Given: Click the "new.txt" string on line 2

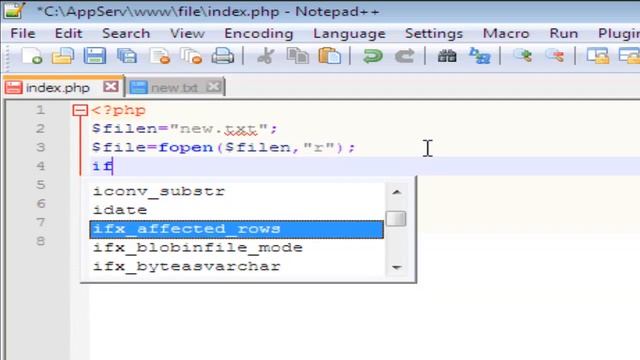Looking at the screenshot, I should 219,129.
